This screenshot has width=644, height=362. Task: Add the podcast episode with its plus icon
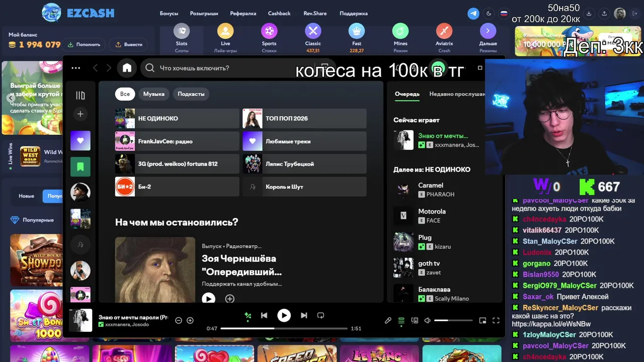tap(229, 299)
